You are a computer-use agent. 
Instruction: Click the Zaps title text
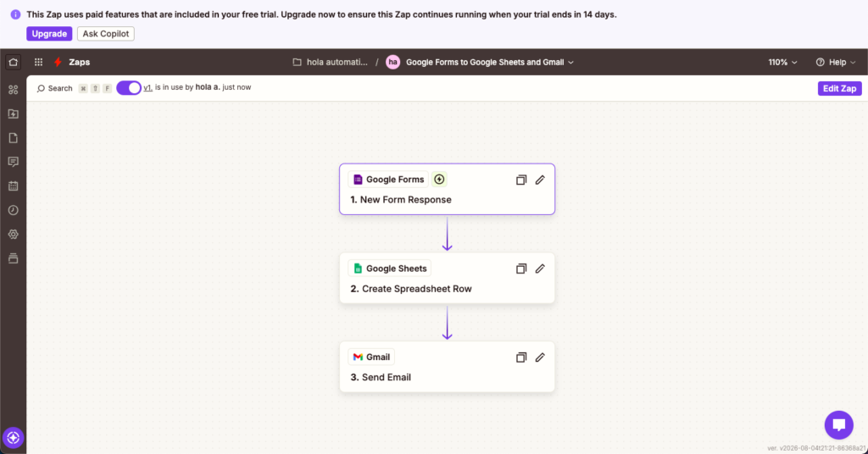(x=79, y=62)
